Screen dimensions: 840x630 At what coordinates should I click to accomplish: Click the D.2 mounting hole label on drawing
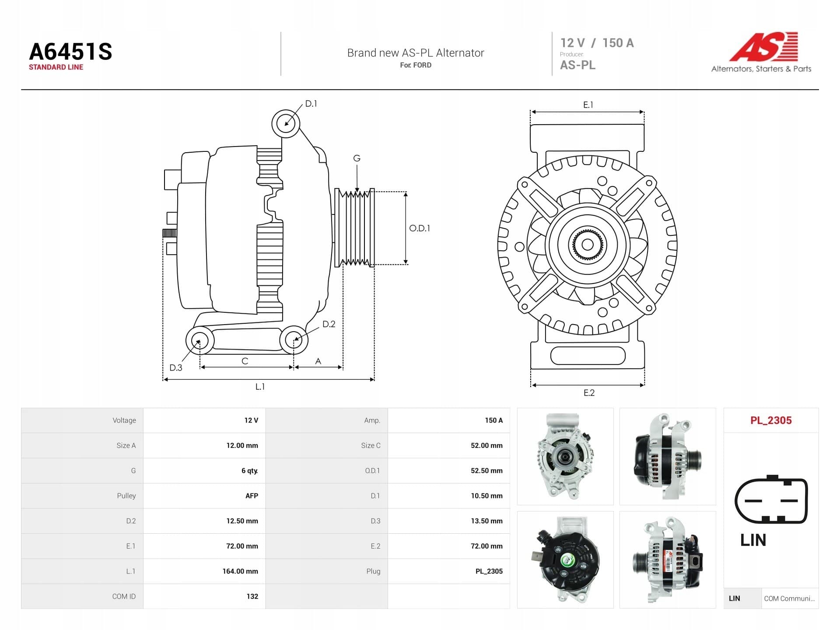pos(329,324)
